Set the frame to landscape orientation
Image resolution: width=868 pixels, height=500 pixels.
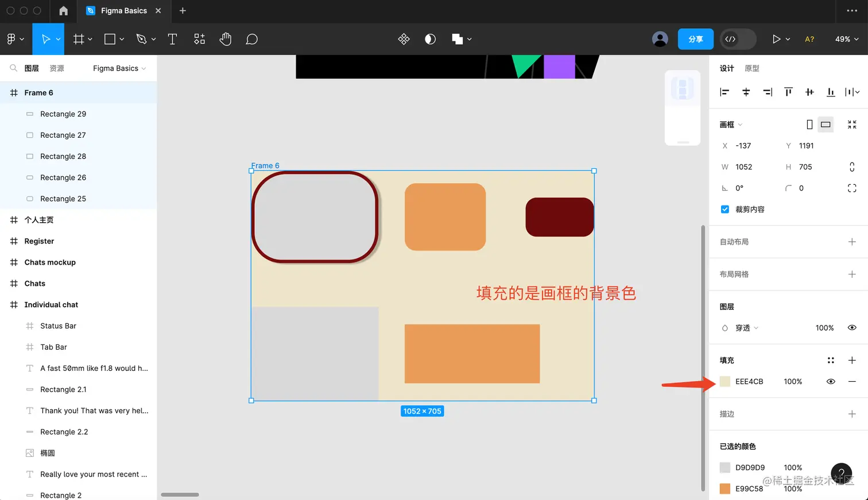(x=826, y=125)
